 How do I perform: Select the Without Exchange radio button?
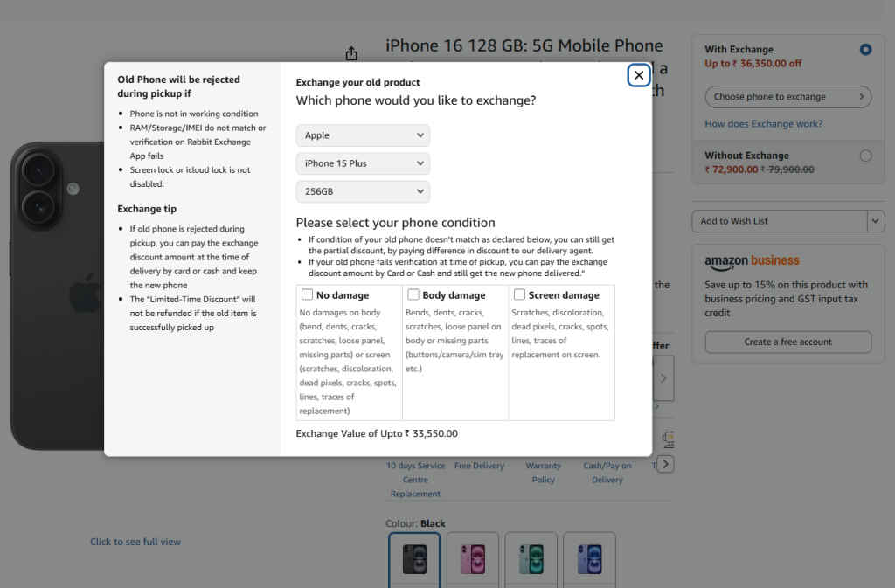[865, 155]
